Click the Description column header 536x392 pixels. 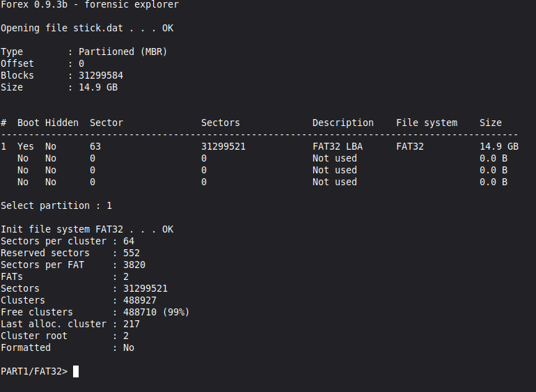343,123
